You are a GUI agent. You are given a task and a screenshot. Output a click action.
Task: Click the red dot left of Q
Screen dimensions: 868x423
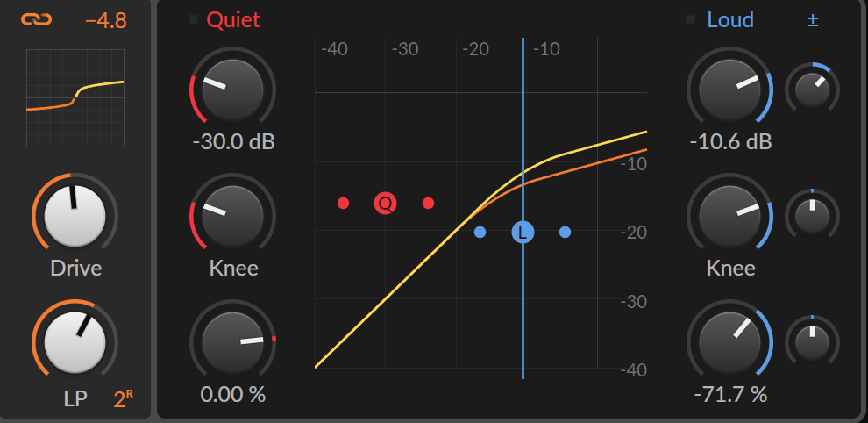point(343,203)
